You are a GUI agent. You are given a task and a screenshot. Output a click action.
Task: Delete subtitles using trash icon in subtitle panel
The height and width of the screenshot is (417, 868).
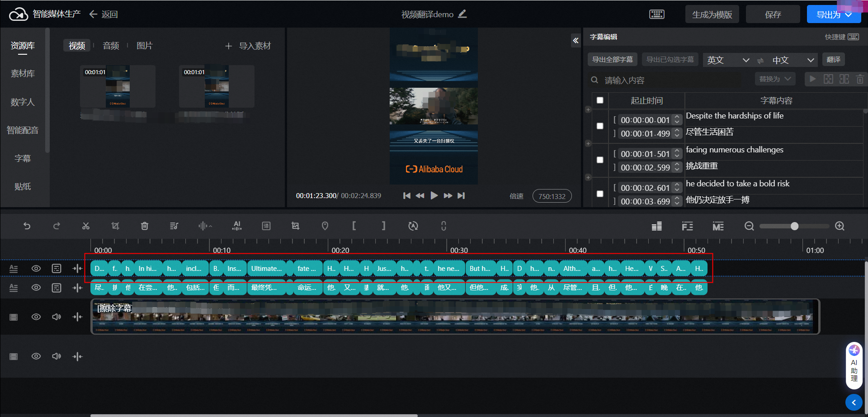coord(860,79)
